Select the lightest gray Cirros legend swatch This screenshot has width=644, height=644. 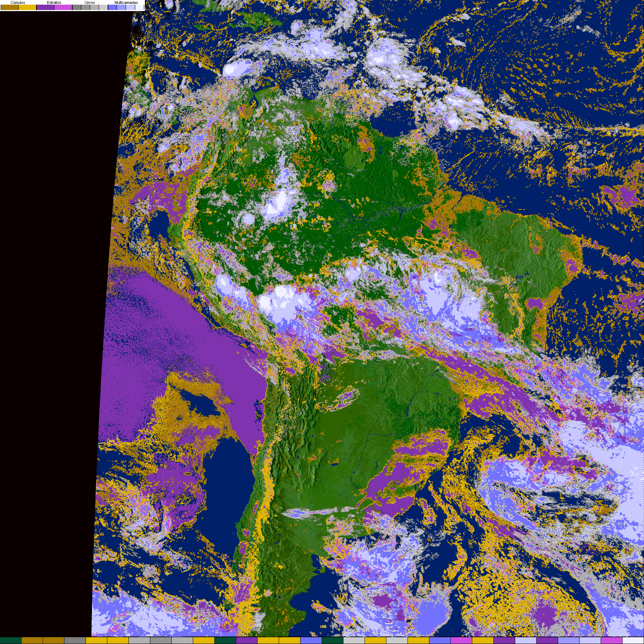pyautogui.click(x=103, y=7)
